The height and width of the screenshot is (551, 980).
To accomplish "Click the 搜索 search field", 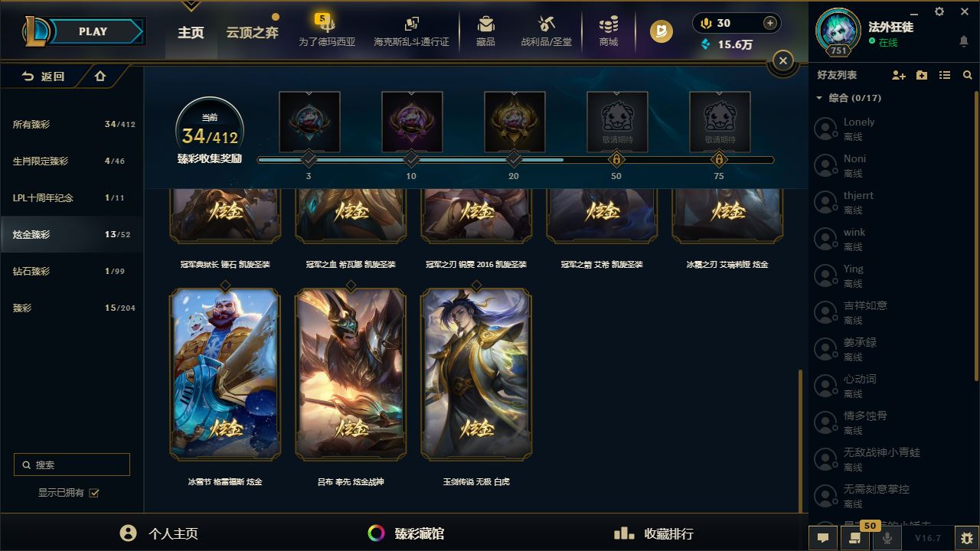I will pyautogui.click(x=72, y=465).
